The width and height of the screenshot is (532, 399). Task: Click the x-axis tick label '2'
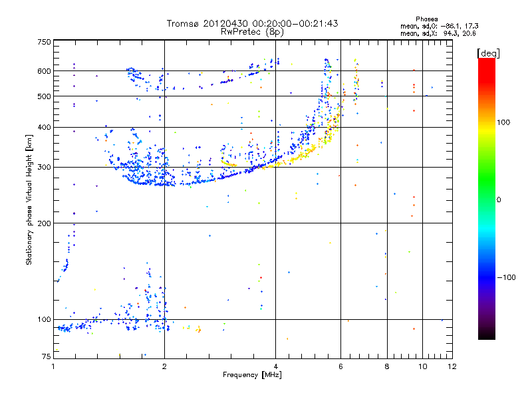tap(164, 366)
